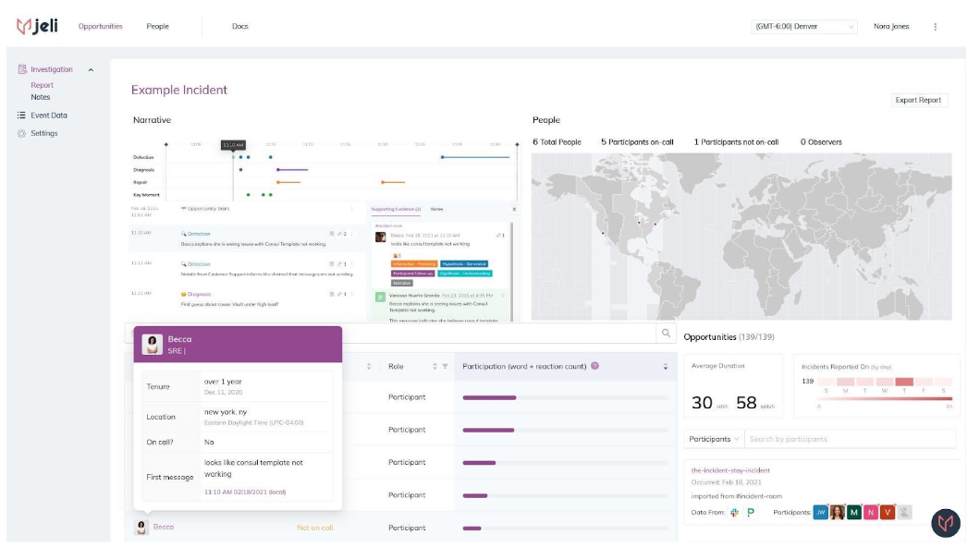Click the first green Key Moment dot

(x=248, y=195)
